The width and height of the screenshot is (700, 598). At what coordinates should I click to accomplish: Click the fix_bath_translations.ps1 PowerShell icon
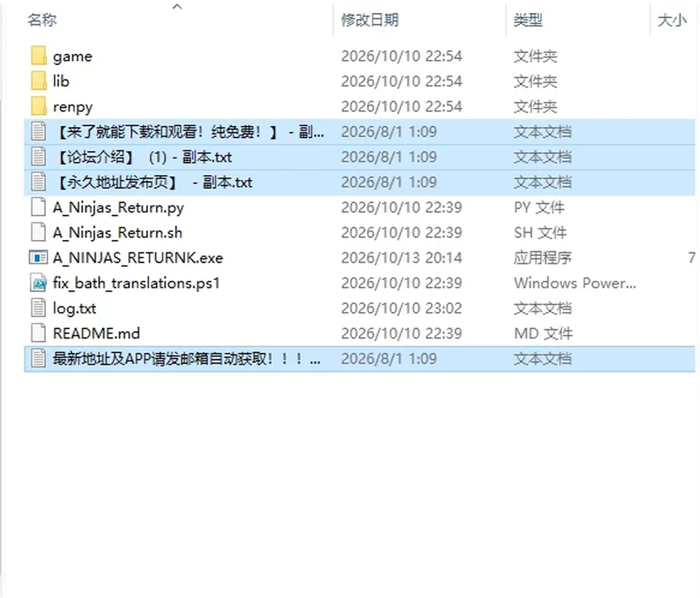click(39, 283)
